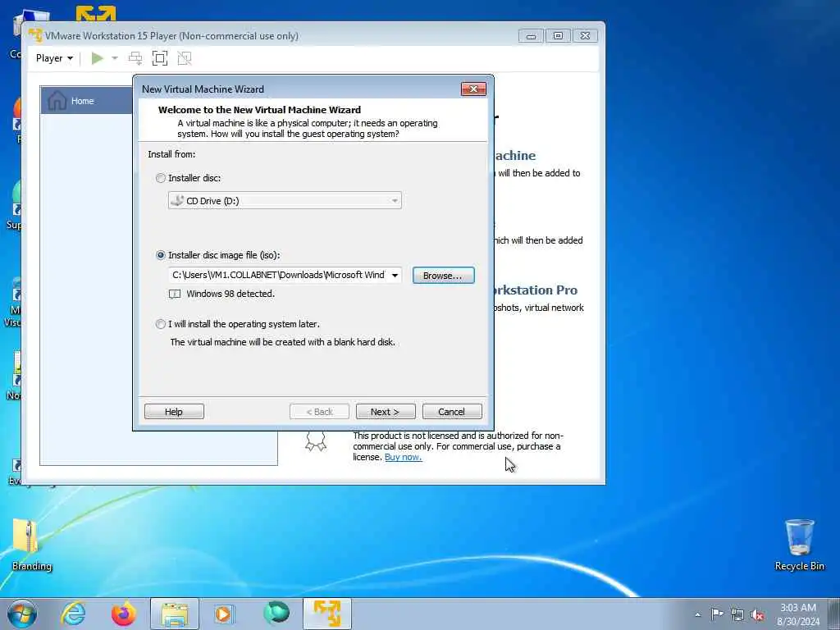The height and width of the screenshot is (630, 840).
Task: Select the Branding folder desktop icon
Action: [x=31, y=545]
